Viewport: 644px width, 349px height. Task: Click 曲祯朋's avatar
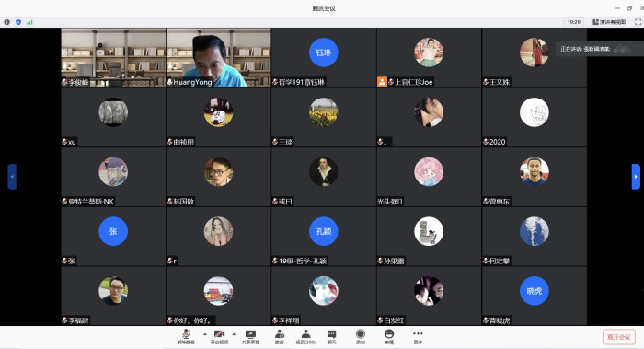219,111
